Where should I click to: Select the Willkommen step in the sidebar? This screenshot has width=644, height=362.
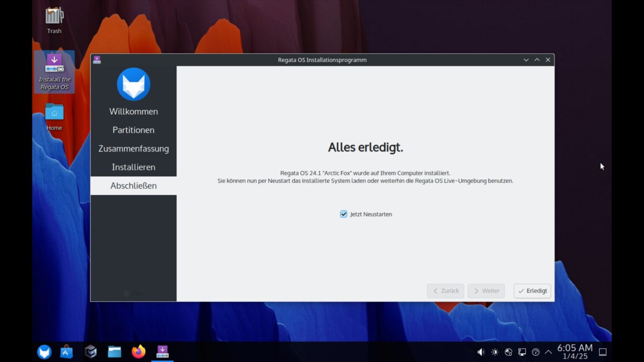tap(133, 111)
